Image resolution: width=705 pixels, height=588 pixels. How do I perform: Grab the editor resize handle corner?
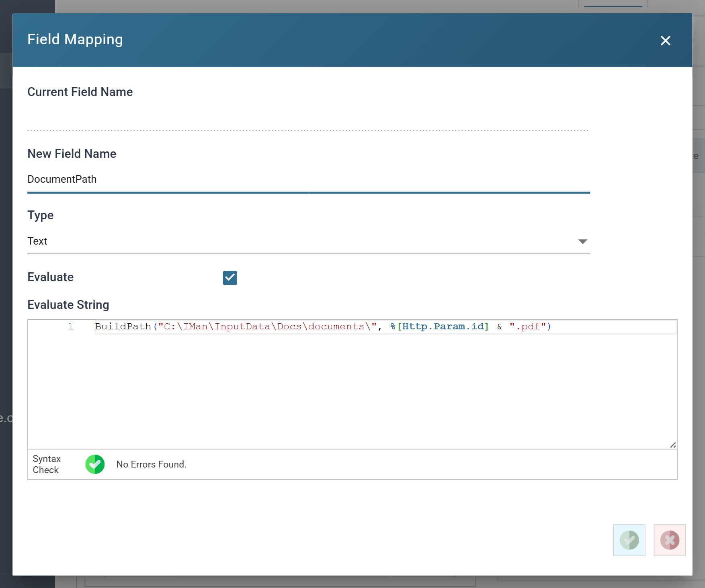[673, 445]
